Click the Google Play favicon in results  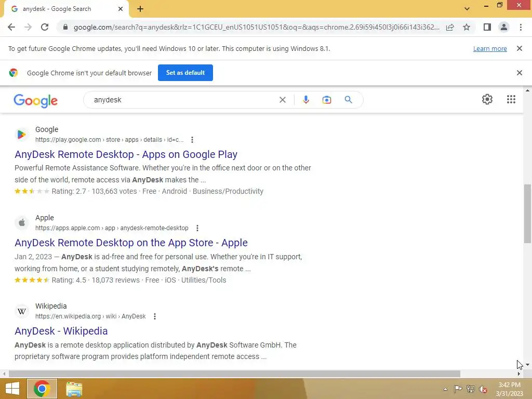(22, 135)
